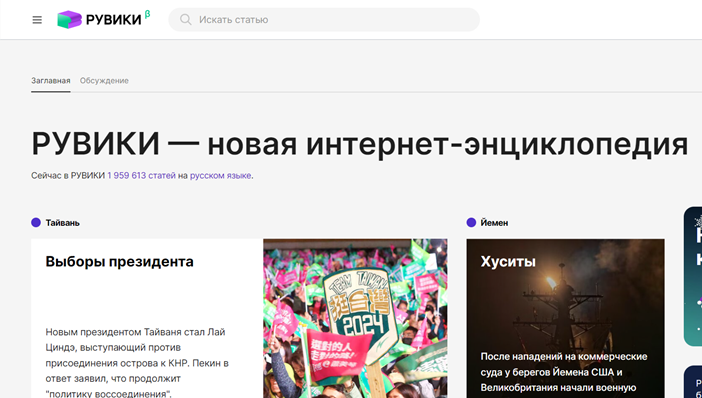The image size is (702, 398).
Task: Open the Хуситы article card heading
Action: pos(508,261)
